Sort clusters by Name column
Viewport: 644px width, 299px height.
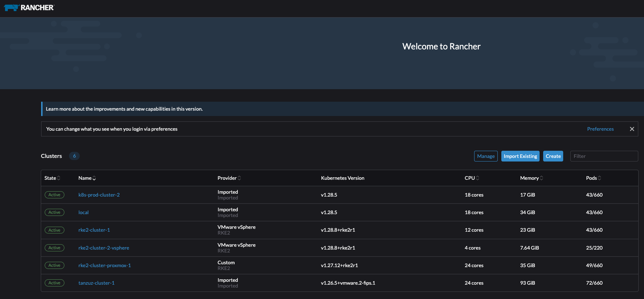[87, 178]
